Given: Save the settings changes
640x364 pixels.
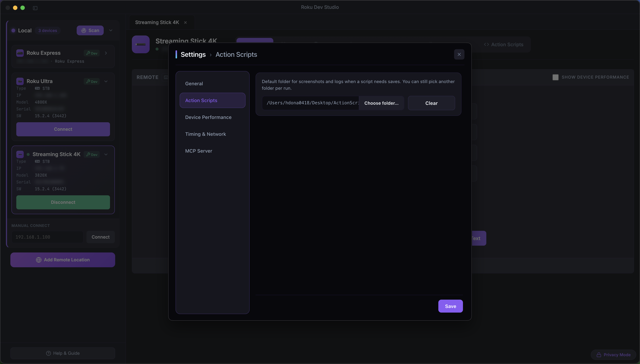Looking at the screenshot, I should click(x=450, y=306).
